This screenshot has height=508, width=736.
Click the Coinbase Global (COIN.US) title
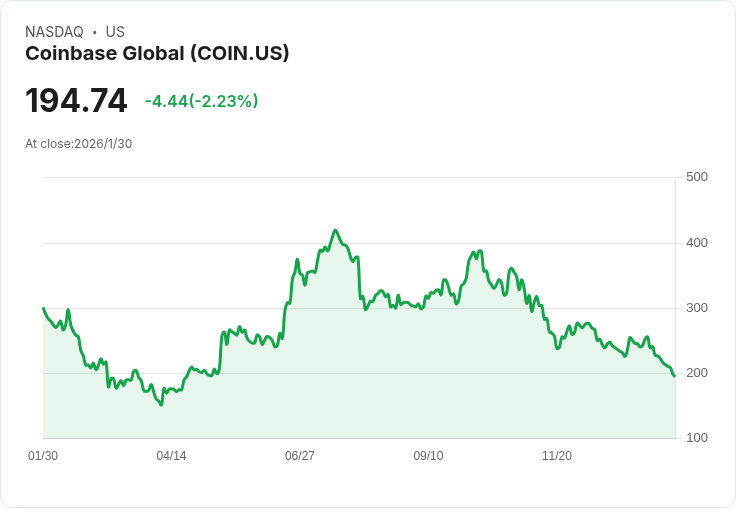click(157, 54)
